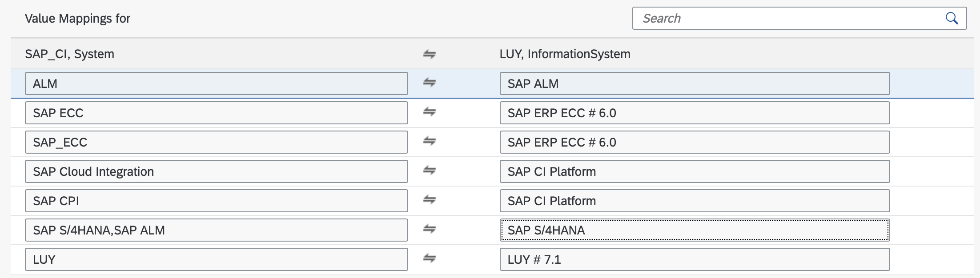The image size is (980, 278).
Task: Edit the SAP CPI source field
Action: tap(216, 201)
